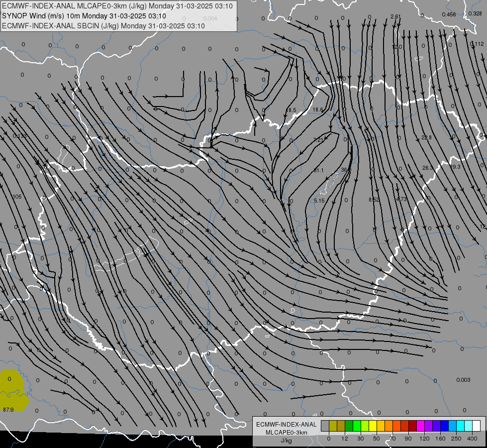Screen dimensions: 487x448
Task: Click the gray swatch in the MLCAPE legend
Action: pos(325,426)
